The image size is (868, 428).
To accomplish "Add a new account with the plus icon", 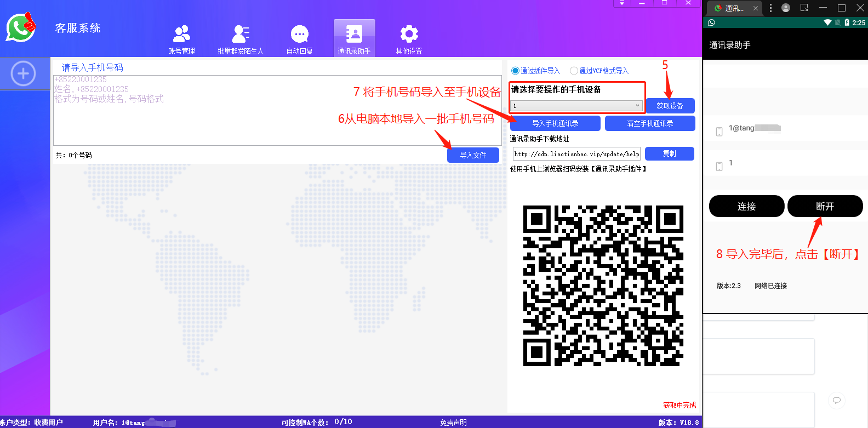I will (x=23, y=73).
